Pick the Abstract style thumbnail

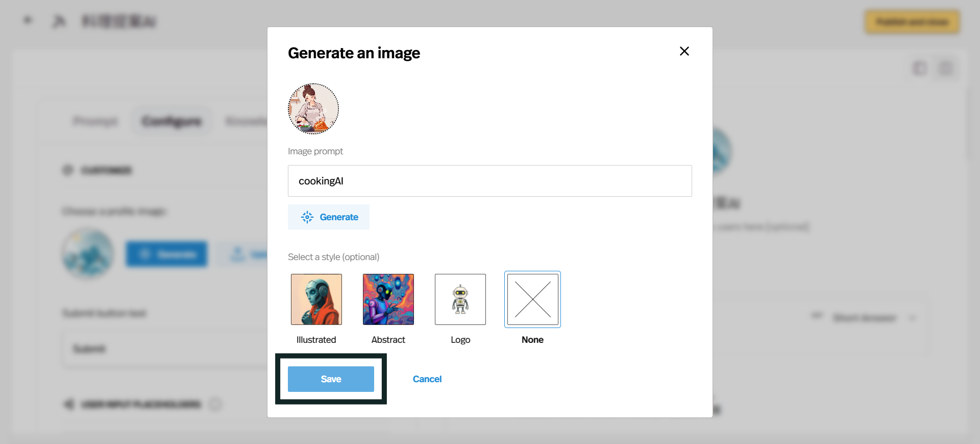click(388, 299)
